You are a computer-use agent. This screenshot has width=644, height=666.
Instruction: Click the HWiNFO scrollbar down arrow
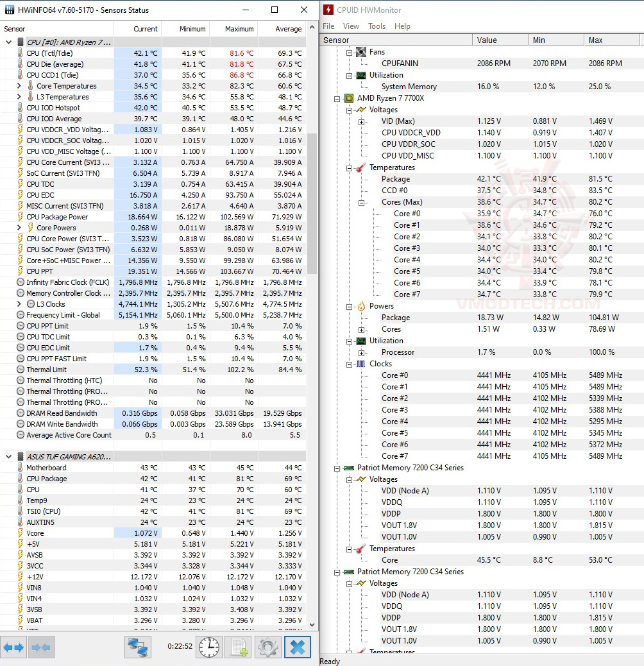[312, 625]
